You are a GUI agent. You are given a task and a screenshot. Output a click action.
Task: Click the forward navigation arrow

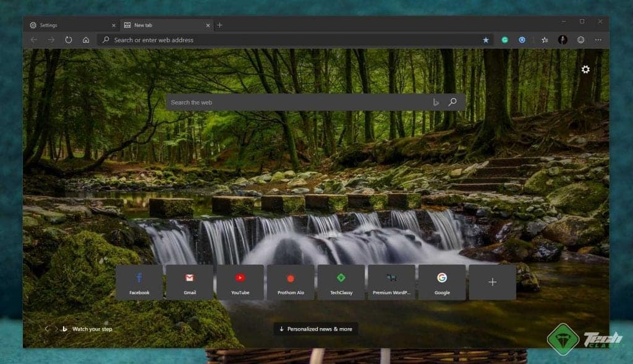(x=51, y=40)
